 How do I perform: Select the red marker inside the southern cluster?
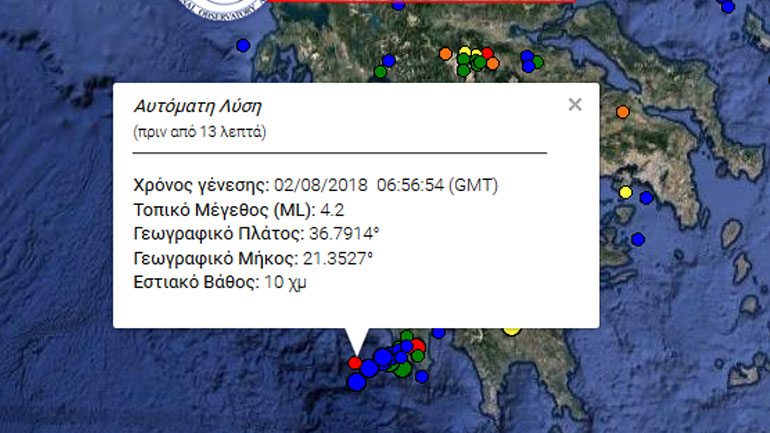click(418, 345)
